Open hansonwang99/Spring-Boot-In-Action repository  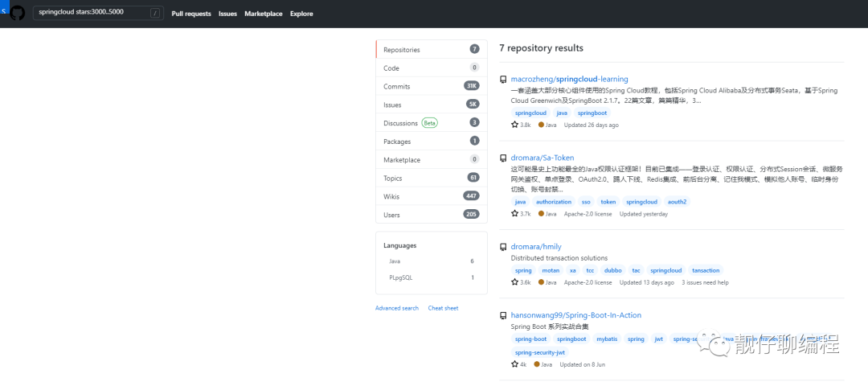pos(576,315)
